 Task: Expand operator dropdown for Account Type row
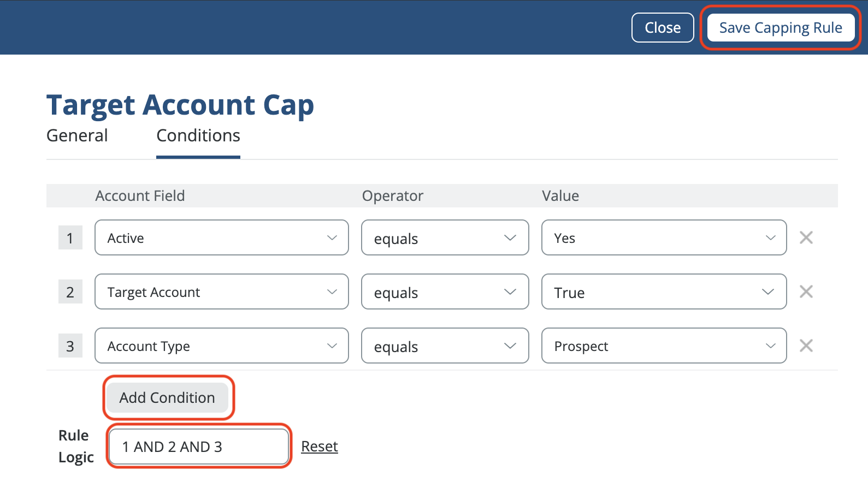click(445, 346)
